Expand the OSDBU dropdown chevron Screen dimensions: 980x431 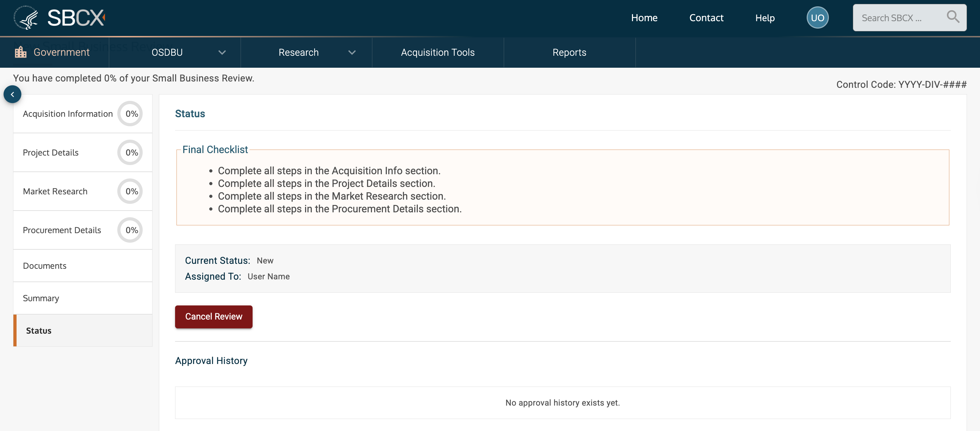[x=222, y=53]
